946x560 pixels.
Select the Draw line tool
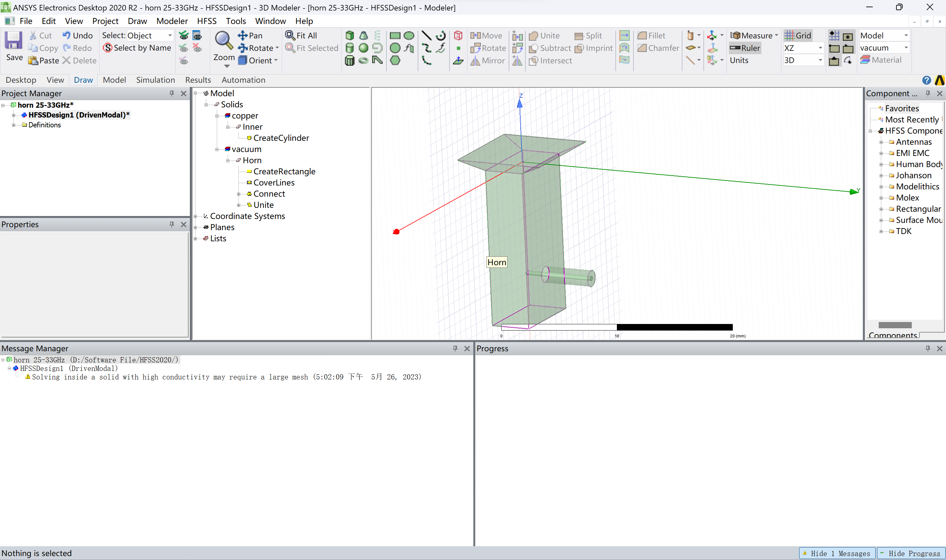(426, 35)
